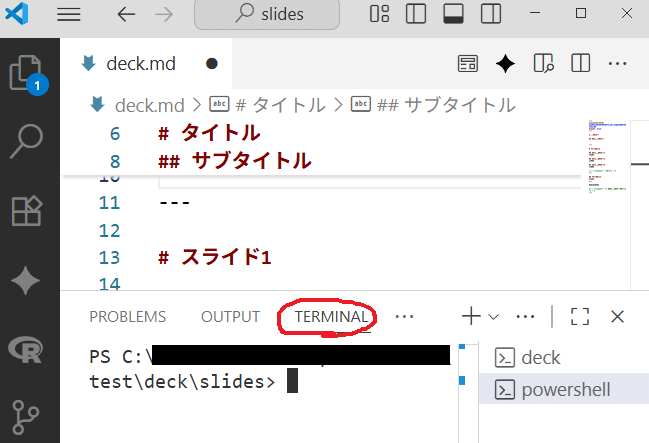Click '## サブタイトル' breadcrumb item
Viewport: 649px width, 443px height.
click(x=446, y=105)
